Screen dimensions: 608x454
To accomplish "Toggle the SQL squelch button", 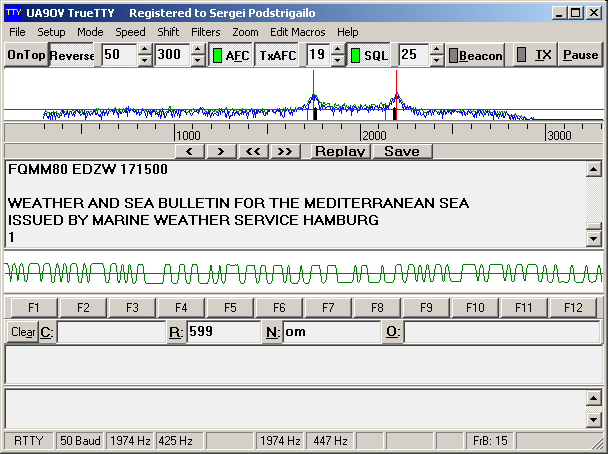I will 369,55.
